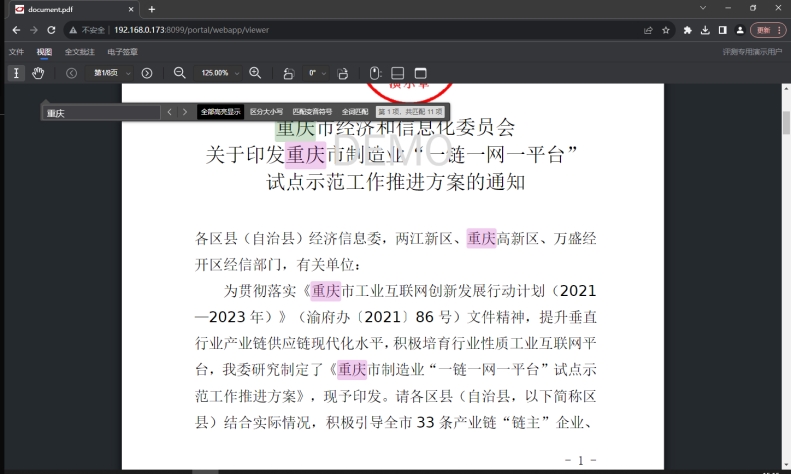
Task: Click the 更新 browser update button
Action: pos(768,30)
